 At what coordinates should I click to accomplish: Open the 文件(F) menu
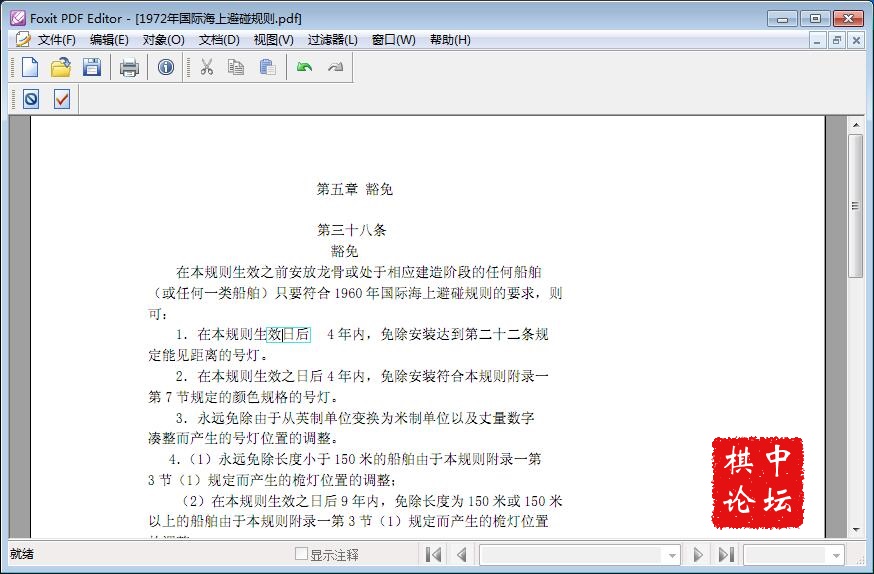pyautogui.click(x=56, y=40)
